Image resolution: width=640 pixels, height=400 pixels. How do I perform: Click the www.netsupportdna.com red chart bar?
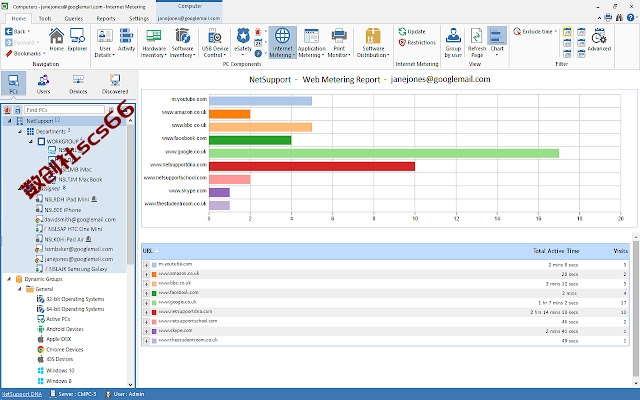click(x=312, y=167)
